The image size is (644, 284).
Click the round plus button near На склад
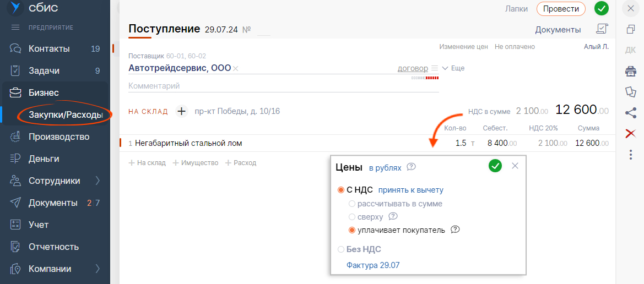tap(182, 111)
